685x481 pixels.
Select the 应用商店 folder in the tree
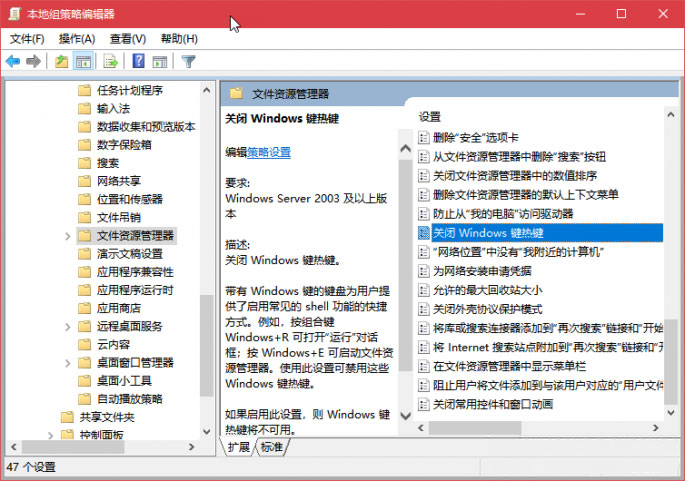[x=117, y=308]
